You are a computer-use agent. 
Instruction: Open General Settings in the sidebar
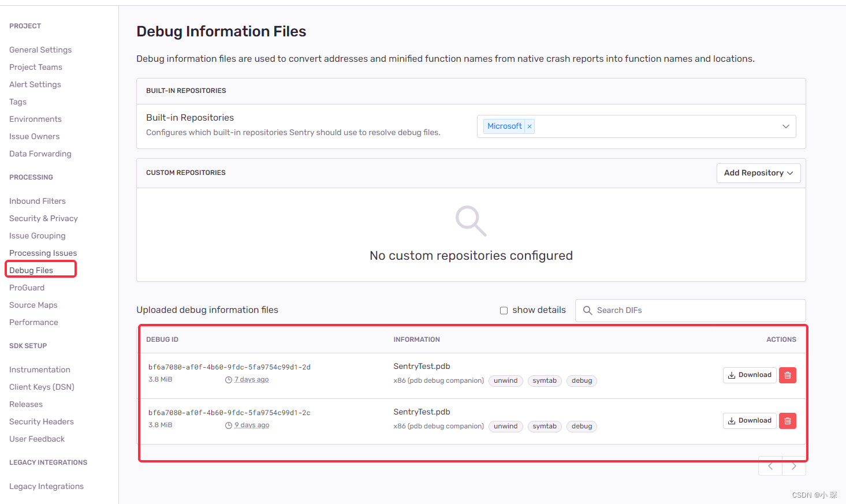coord(40,50)
